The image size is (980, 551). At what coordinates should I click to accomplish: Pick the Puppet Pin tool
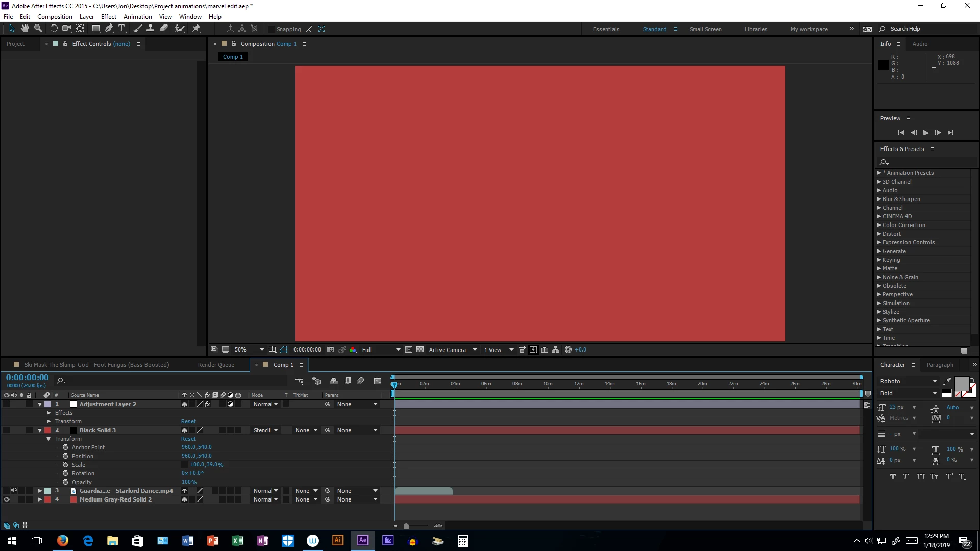[196, 29]
